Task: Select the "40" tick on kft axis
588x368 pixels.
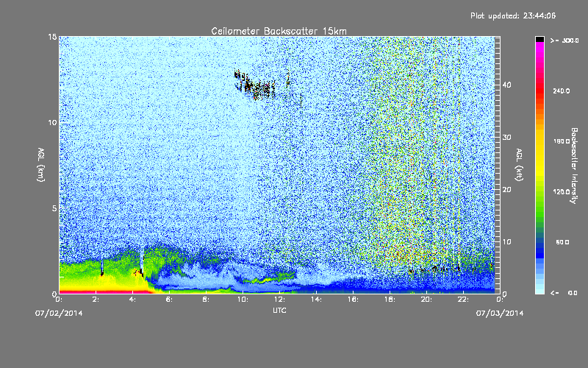Action: click(506, 85)
